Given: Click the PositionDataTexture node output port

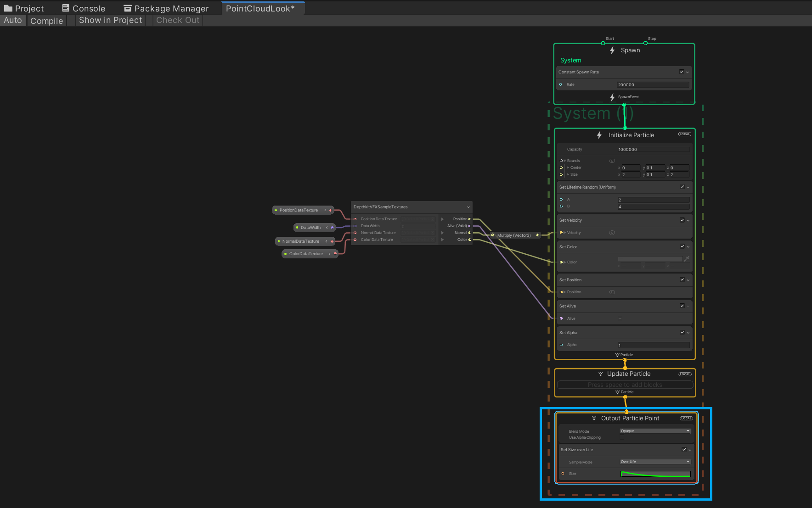Looking at the screenshot, I should pyautogui.click(x=331, y=210).
